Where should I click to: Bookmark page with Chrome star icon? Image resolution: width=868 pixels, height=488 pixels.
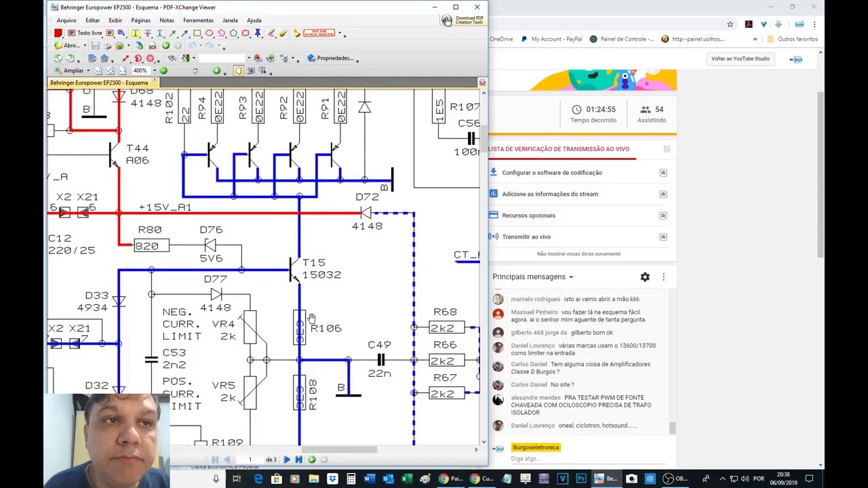730,24
